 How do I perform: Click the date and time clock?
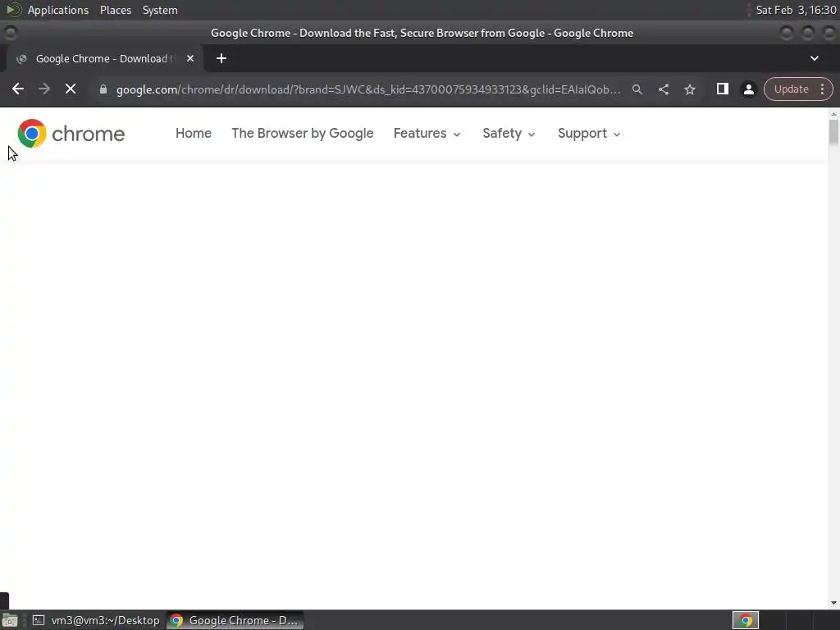point(796,10)
